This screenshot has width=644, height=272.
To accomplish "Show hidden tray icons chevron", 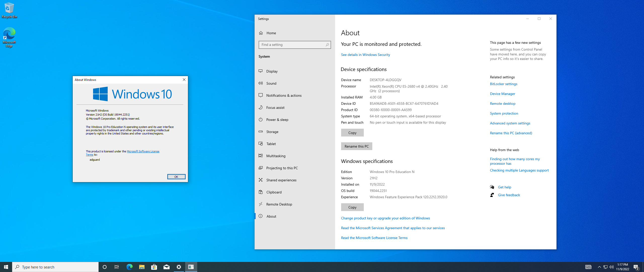I will 599,267.
